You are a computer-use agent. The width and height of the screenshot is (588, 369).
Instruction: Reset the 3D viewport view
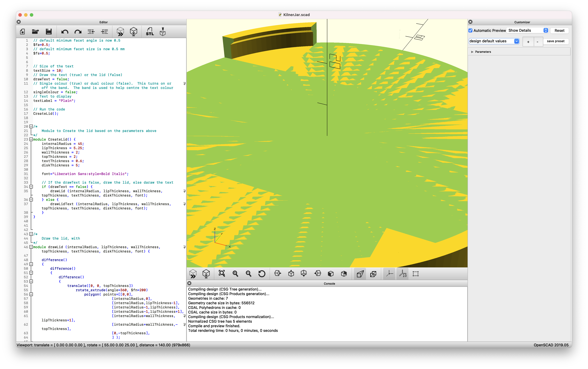pos(262,274)
